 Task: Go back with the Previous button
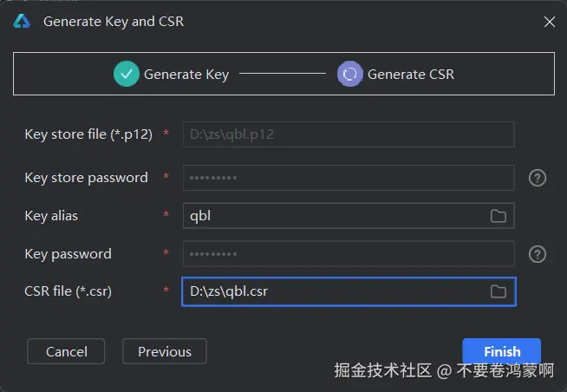165,351
